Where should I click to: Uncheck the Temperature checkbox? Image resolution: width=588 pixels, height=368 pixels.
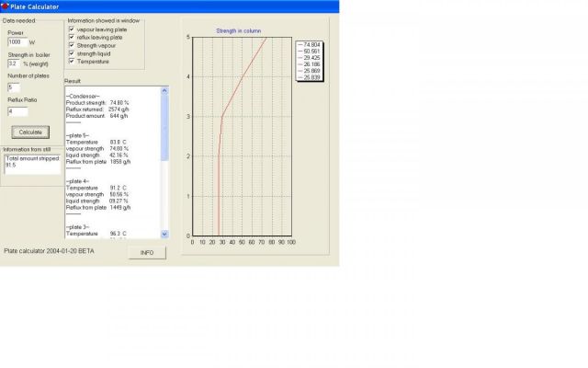coord(72,62)
